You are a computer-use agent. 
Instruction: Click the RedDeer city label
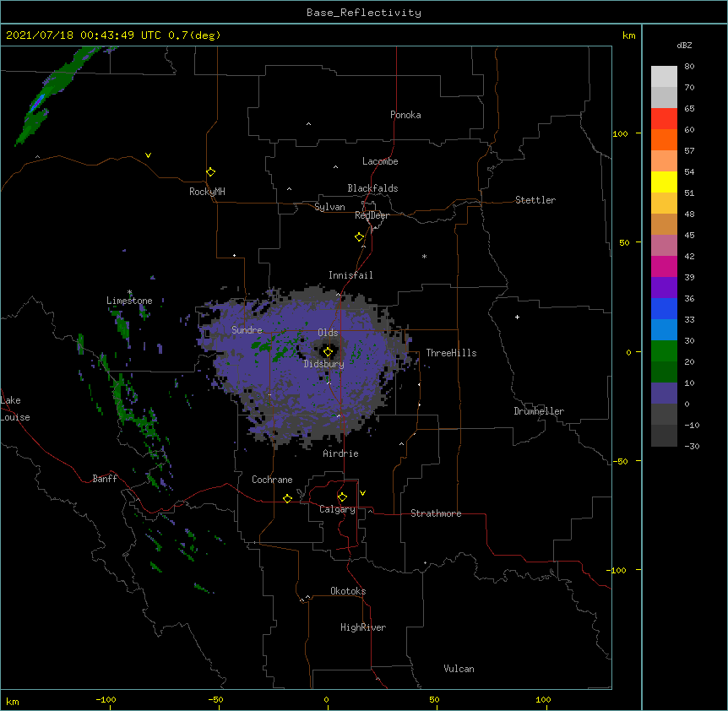pyautogui.click(x=372, y=215)
